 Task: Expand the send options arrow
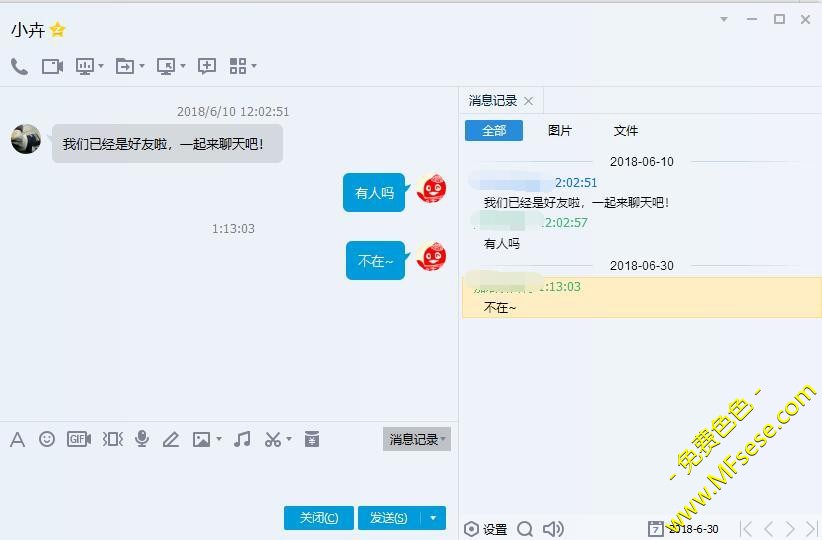click(433, 518)
